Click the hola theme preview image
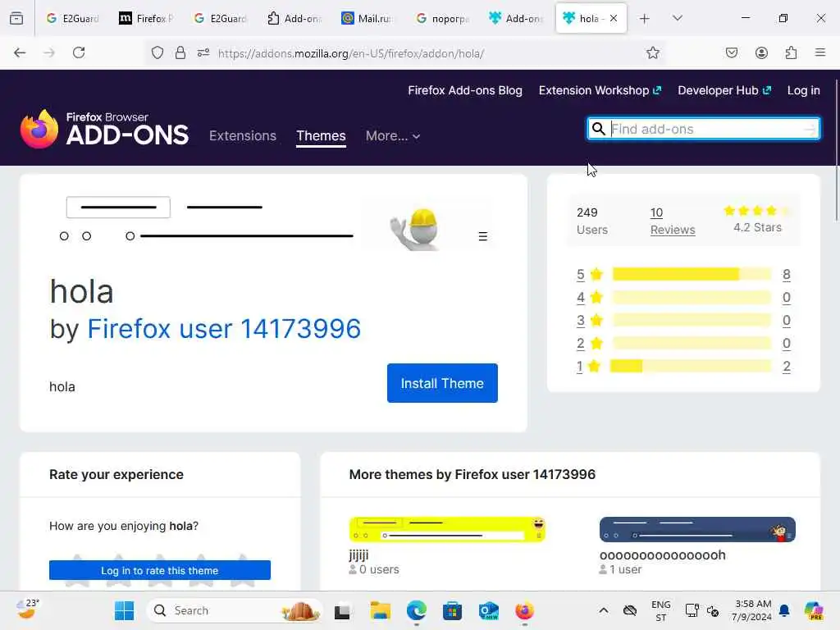The image size is (840, 630). pos(274,223)
